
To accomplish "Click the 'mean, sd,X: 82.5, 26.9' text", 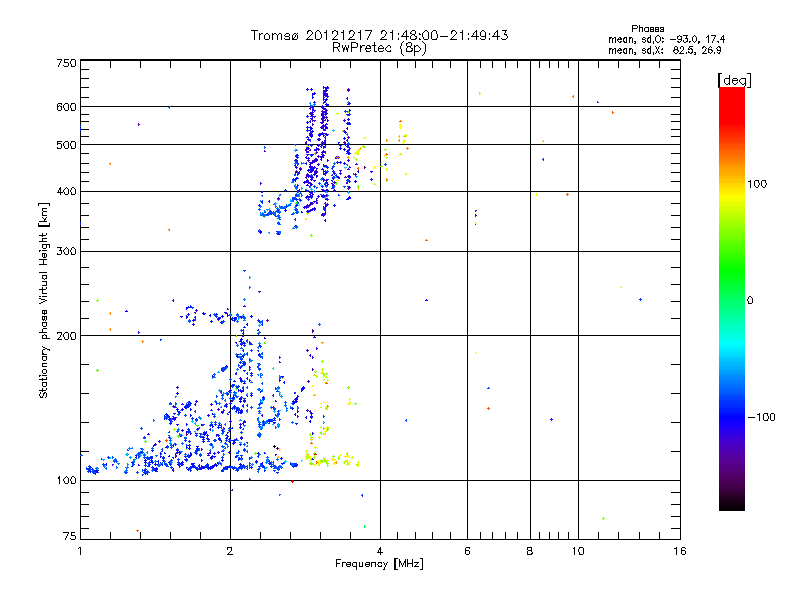I will click(x=664, y=50).
